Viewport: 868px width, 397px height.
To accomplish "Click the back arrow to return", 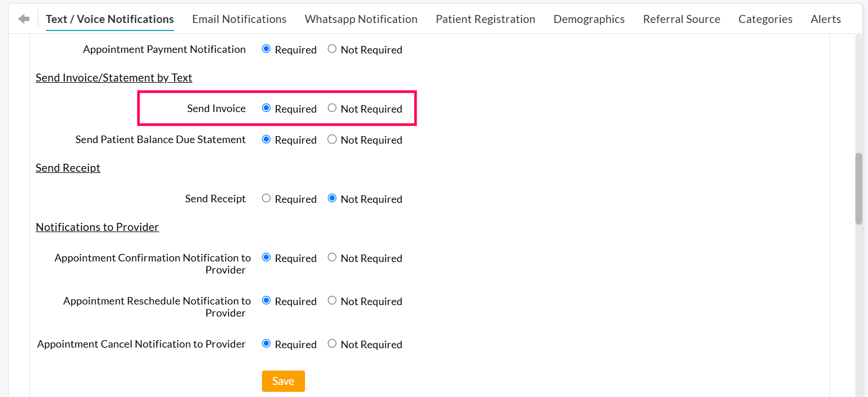I will [x=23, y=18].
